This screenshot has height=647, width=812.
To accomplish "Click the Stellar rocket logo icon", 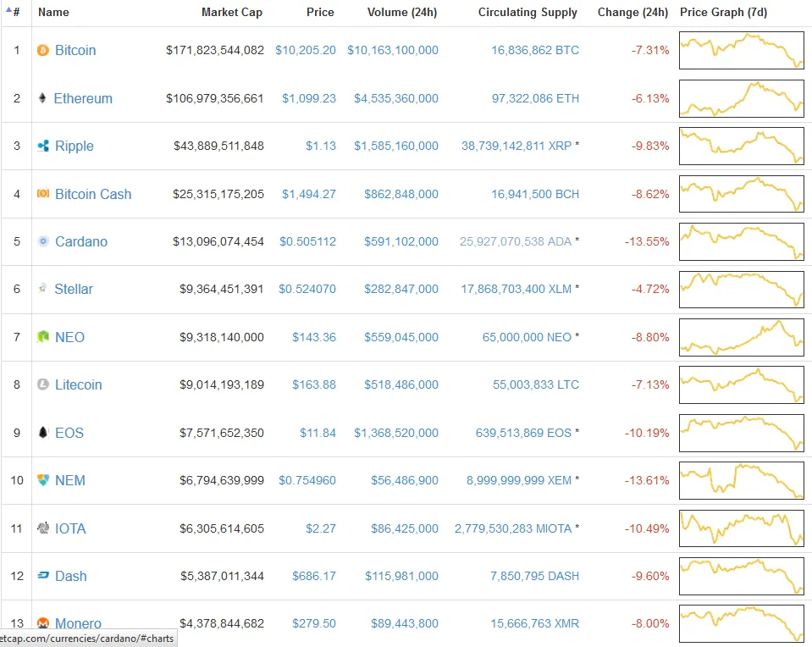I will point(42,288).
